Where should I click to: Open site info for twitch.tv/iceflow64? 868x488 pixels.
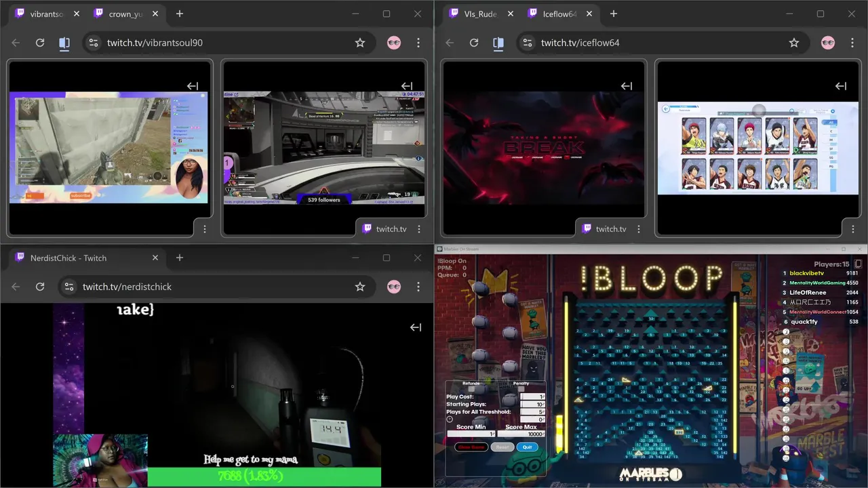pos(528,43)
